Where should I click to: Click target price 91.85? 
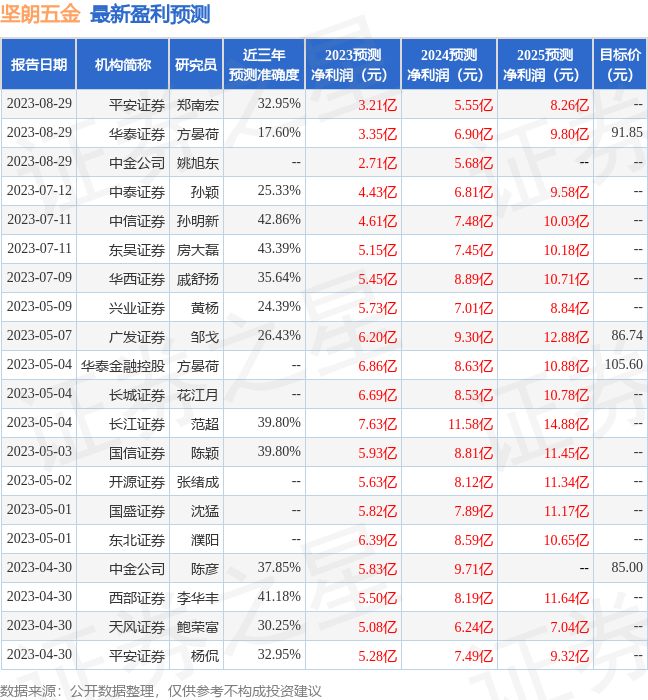coord(627,133)
